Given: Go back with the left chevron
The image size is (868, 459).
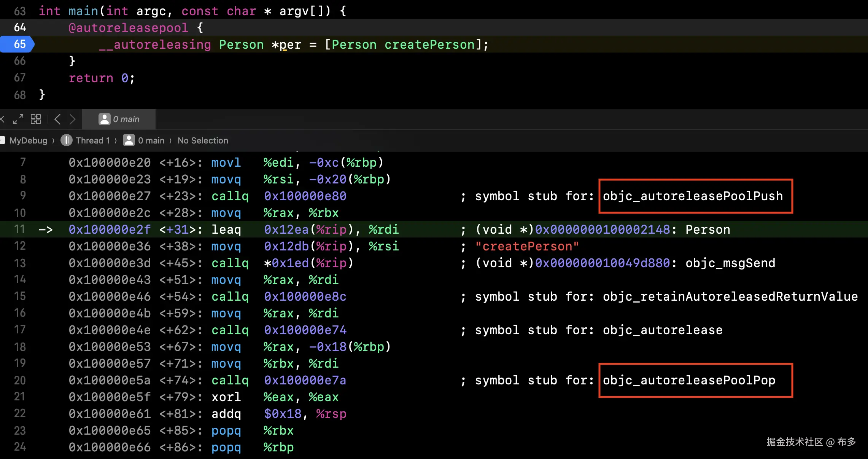Looking at the screenshot, I should click(x=57, y=120).
